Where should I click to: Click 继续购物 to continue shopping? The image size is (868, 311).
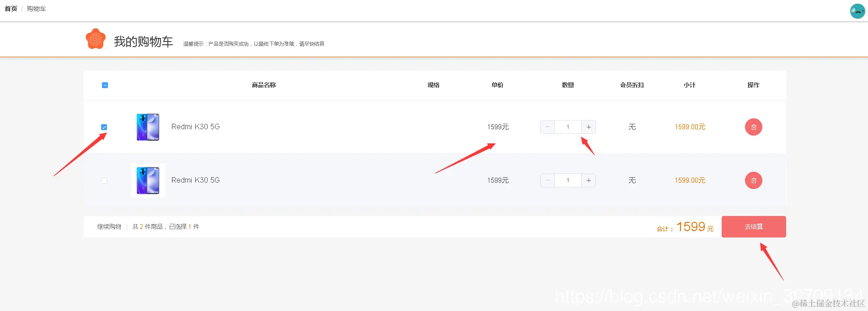tap(109, 227)
